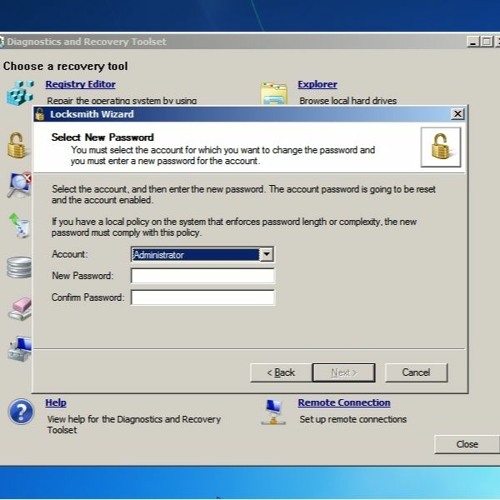Click the blue Help question mark icon
The height and width of the screenshot is (500, 500).
click(x=21, y=411)
